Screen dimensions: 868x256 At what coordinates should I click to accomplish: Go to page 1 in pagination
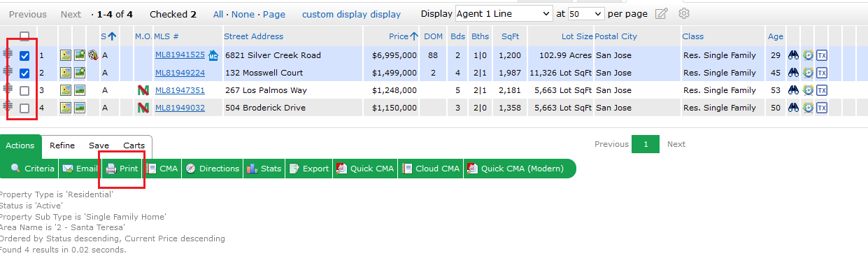pyautogui.click(x=646, y=144)
